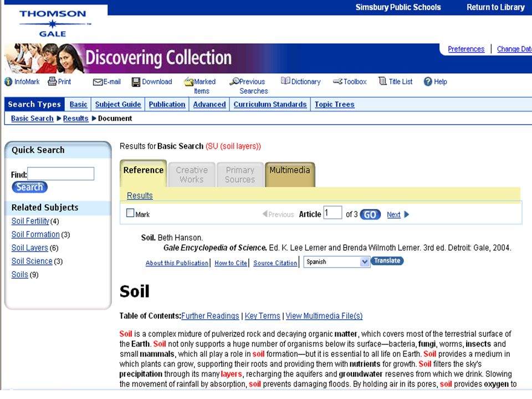Open Curriculum Standards search type

click(270, 105)
